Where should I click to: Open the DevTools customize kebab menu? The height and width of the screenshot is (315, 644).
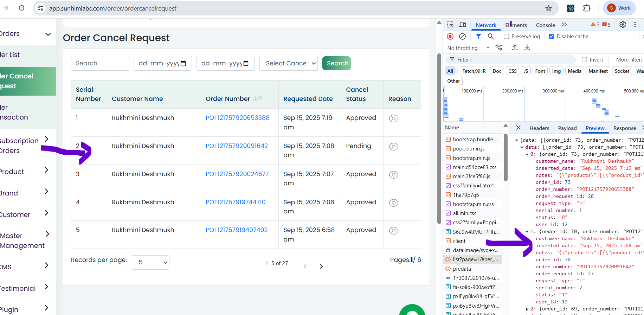pyautogui.click(x=635, y=25)
